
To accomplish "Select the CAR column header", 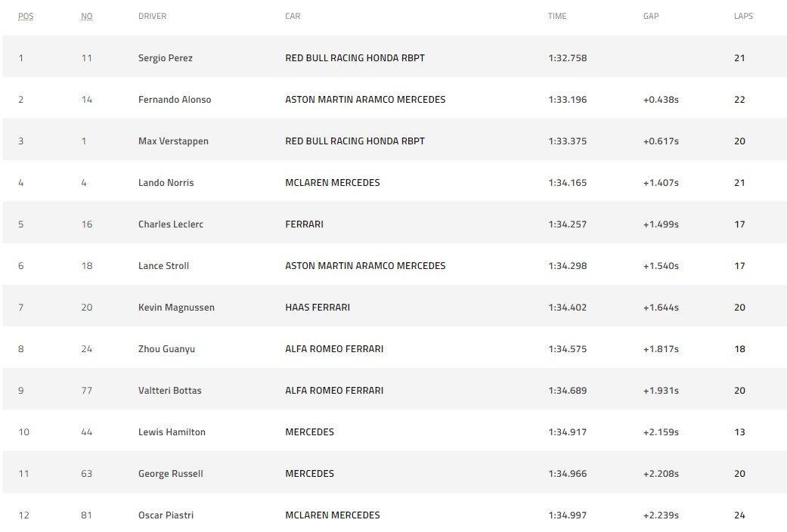I will click(293, 16).
